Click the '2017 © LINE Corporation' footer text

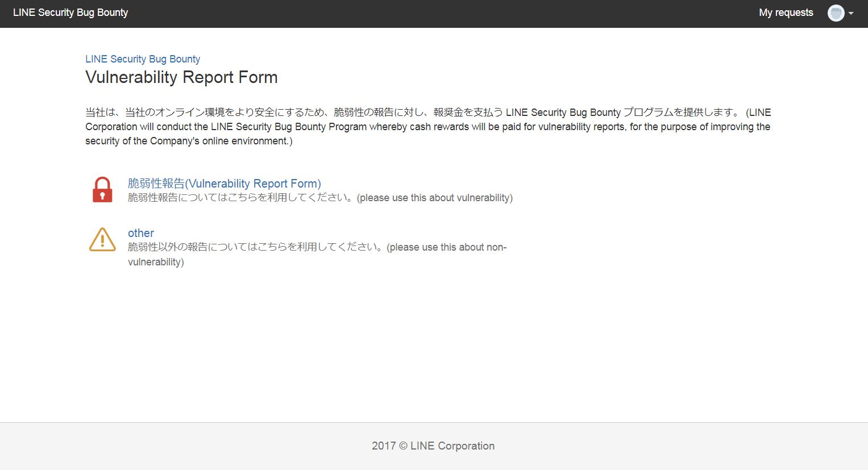(x=433, y=446)
